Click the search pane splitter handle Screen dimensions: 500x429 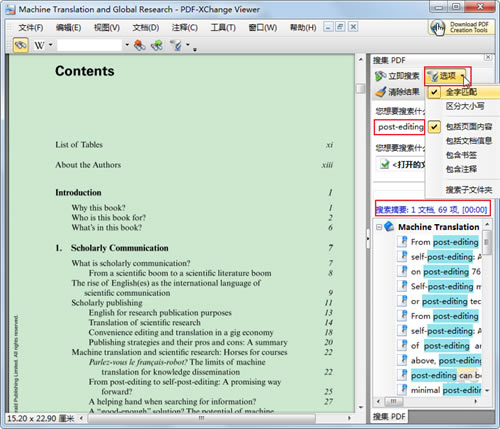coord(368,239)
